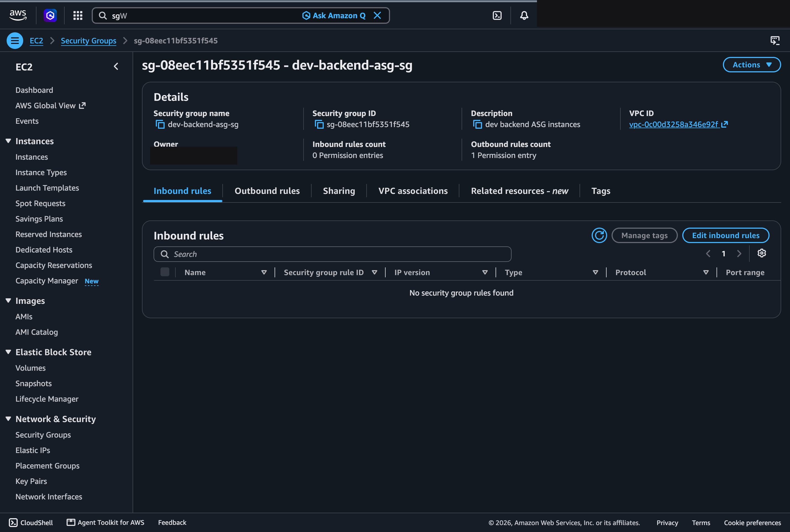790x532 pixels.
Task: Sort by IP version column arrow
Action: pos(485,272)
